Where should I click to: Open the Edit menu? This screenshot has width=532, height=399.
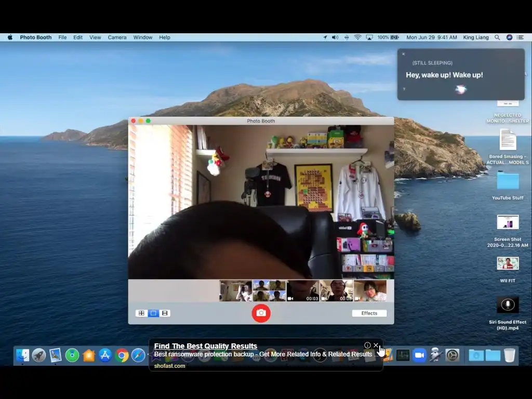78,37
